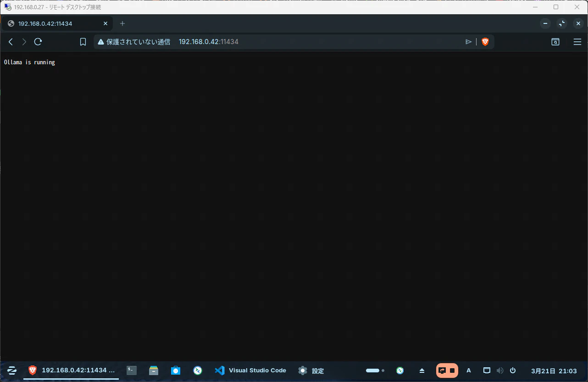Click the green tray icon beside the eject icon
Viewport: 588px width, 382px height.
400,371
